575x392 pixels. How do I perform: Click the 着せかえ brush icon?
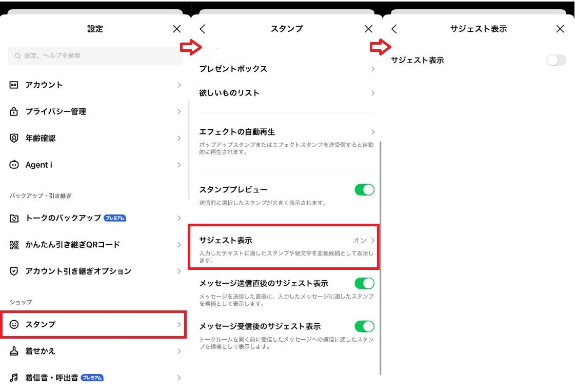point(13,351)
